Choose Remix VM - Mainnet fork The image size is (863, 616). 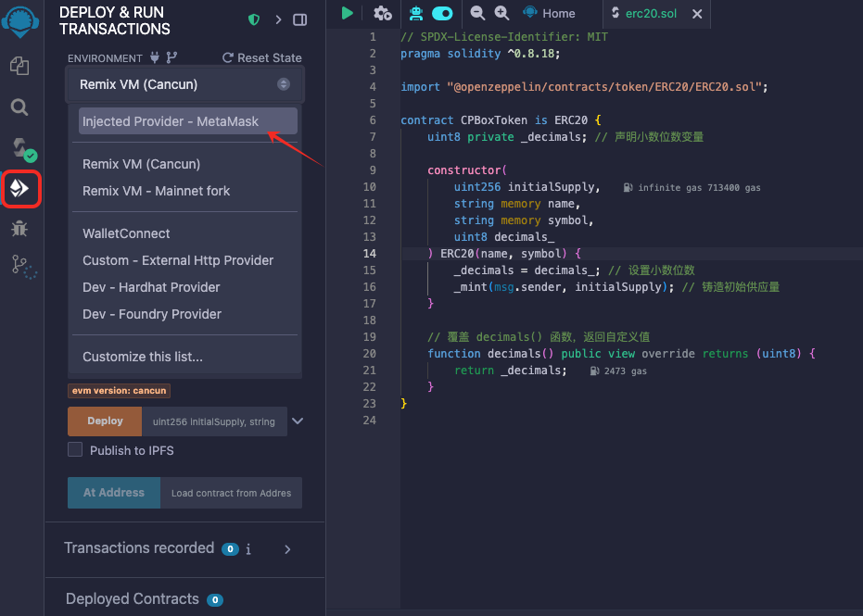[157, 191]
